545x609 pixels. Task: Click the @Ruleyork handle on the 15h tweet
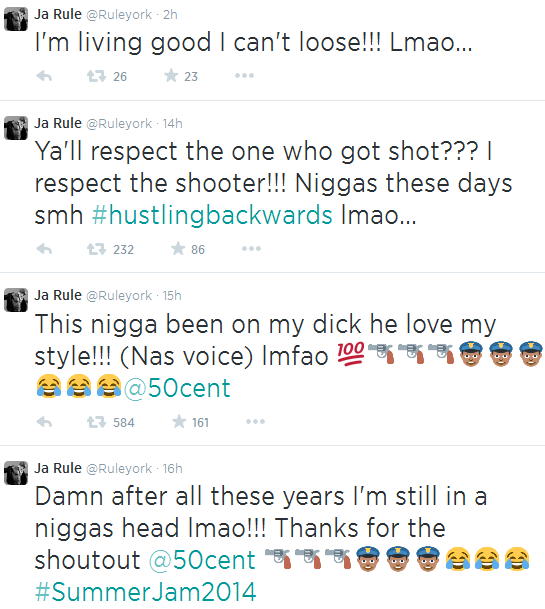[x=119, y=296]
